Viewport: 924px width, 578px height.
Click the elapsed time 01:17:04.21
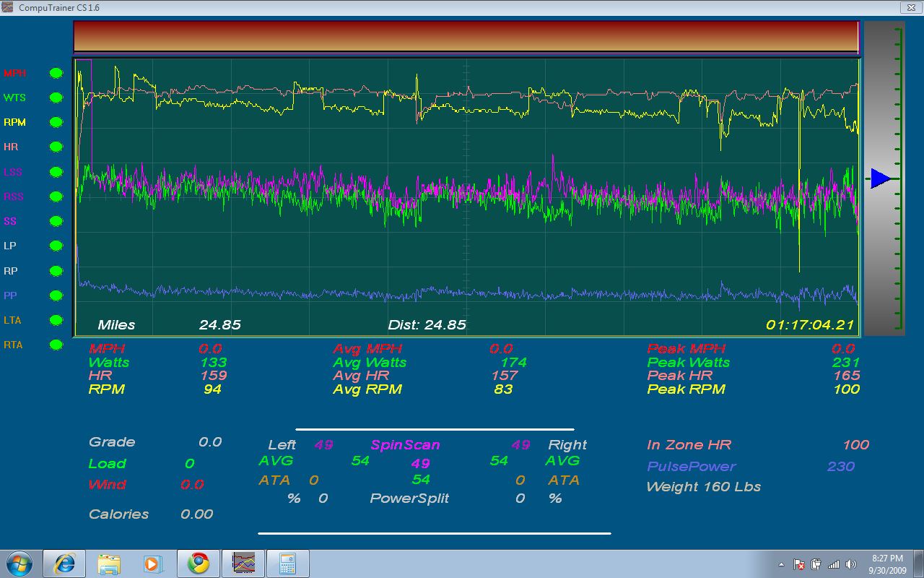click(810, 325)
